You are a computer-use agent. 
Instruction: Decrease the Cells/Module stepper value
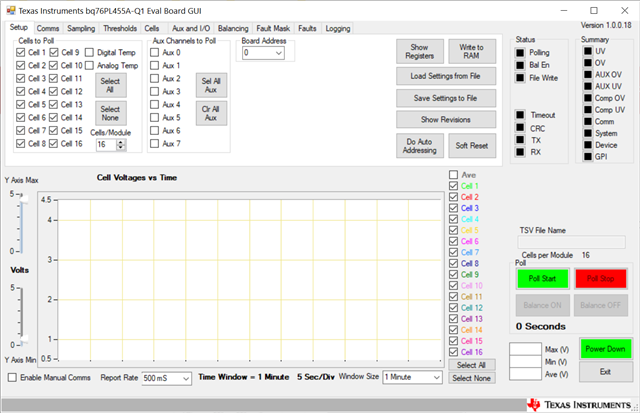point(121,147)
